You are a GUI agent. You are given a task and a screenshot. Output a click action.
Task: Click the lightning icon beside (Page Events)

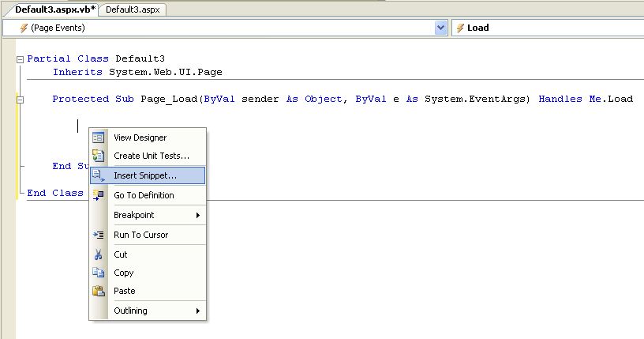(x=24, y=28)
